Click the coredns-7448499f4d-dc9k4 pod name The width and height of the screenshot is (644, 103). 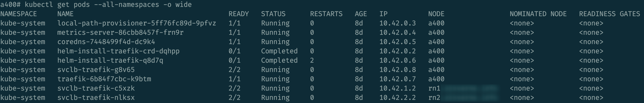pos(106,42)
